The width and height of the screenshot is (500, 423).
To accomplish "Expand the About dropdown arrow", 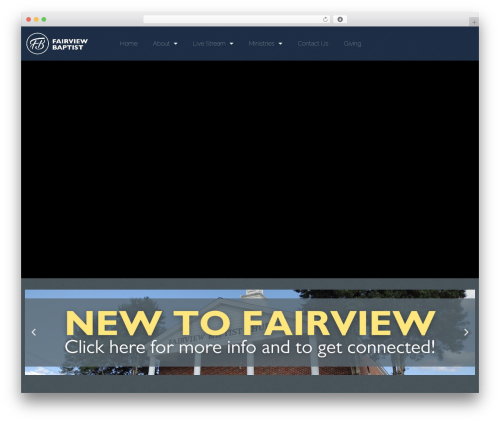I will pos(175,44).
